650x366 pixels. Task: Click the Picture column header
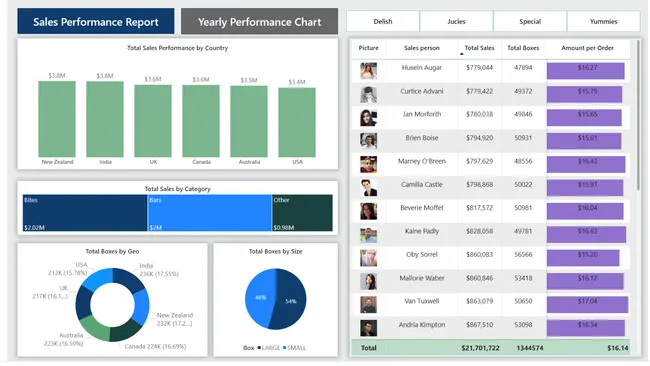pos(369,48)
